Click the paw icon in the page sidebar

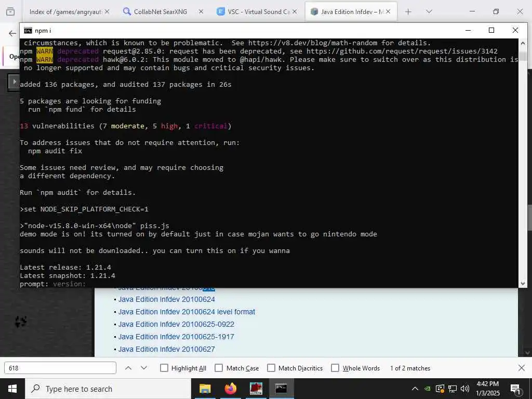point(21,322)
